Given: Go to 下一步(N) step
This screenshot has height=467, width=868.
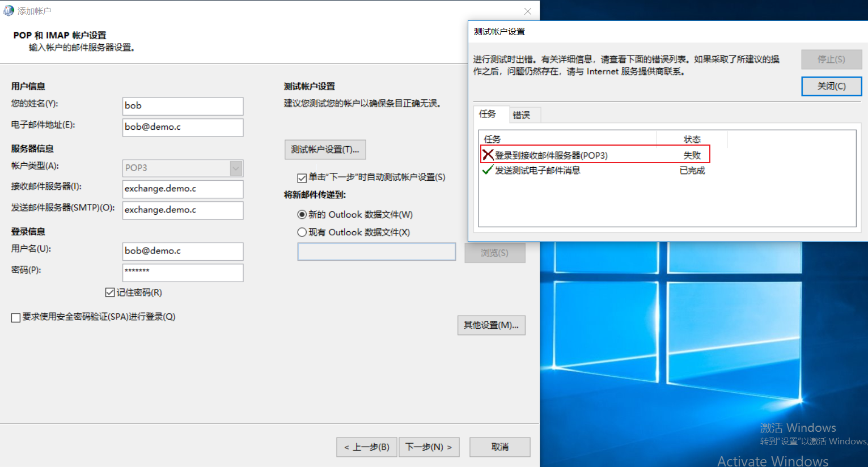Looking at the screenshot, I should (429, 447).
